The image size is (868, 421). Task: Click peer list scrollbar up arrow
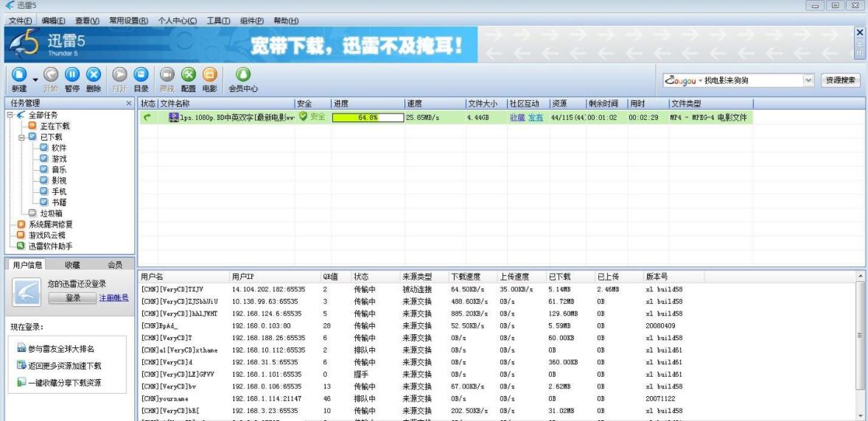pyautogui.click(x=860, y=275)
